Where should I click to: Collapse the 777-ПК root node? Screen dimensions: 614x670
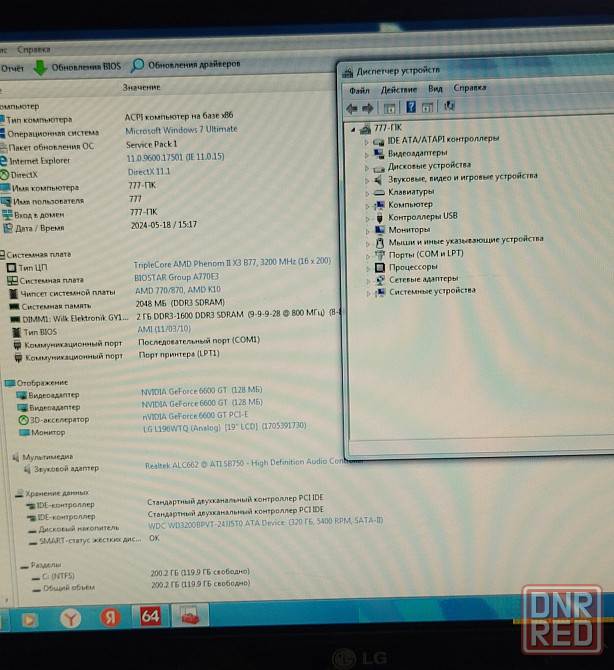(353, 129)
